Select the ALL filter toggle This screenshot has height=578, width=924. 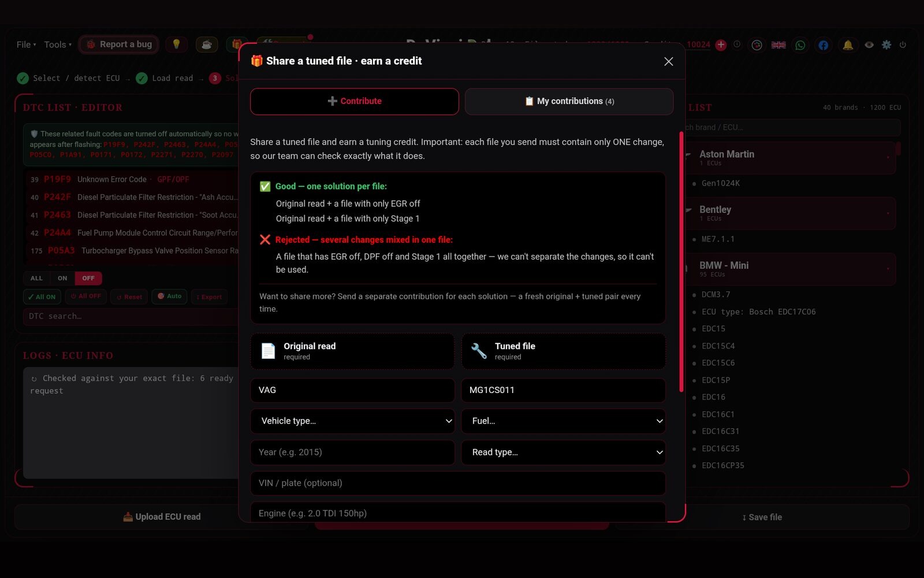point(36,278)
